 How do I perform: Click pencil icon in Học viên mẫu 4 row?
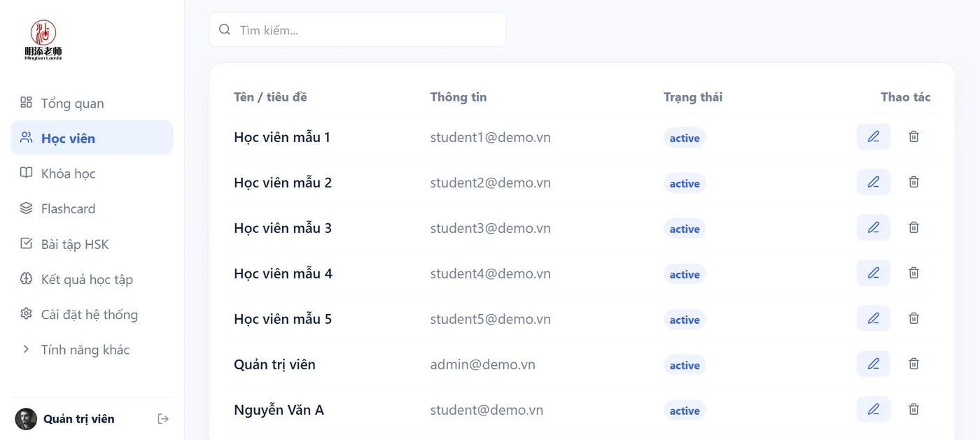point(874,273)
